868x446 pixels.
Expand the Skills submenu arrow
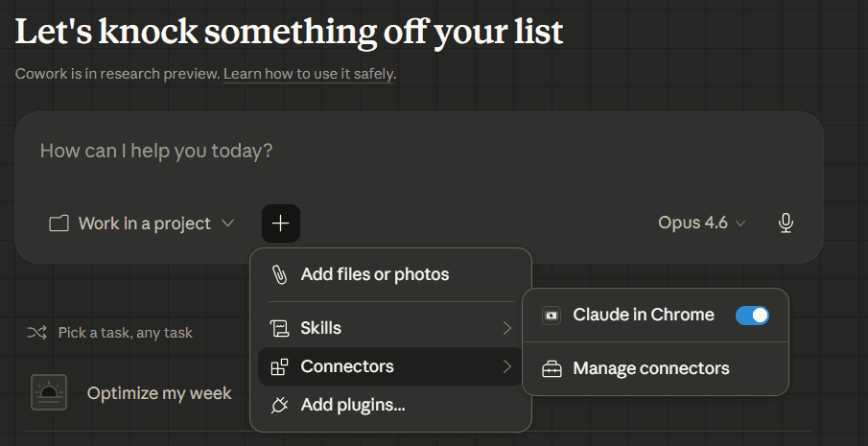tap(506, 328)
